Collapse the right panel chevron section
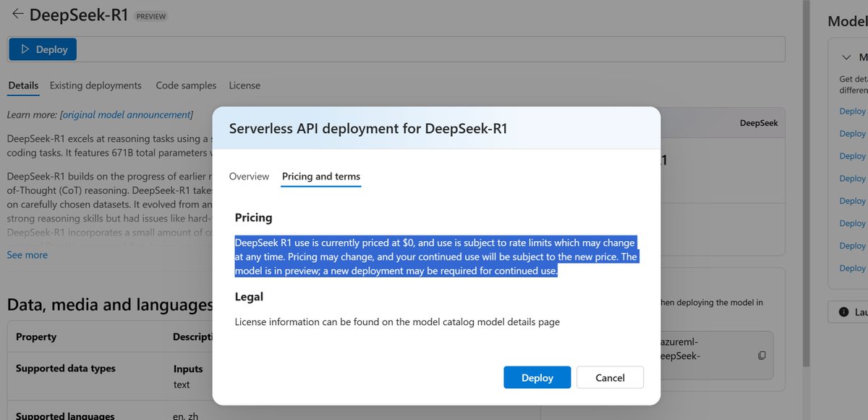 pyautogui.click(x=847, y=57)
